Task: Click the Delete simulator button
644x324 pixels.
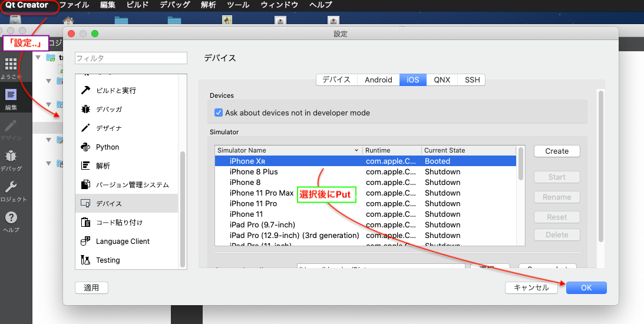Action: (557, 235)
